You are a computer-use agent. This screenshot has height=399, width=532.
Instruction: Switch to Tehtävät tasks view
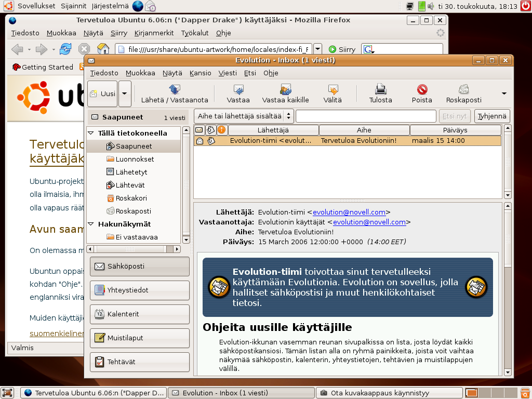coord(139,362)
